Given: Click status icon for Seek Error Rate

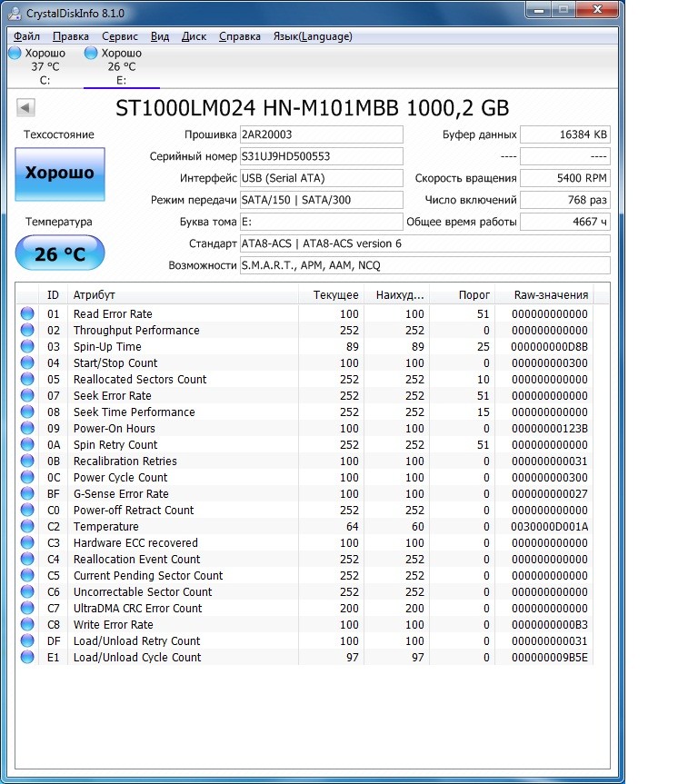Looking at the screenshot, I should 27,395.
